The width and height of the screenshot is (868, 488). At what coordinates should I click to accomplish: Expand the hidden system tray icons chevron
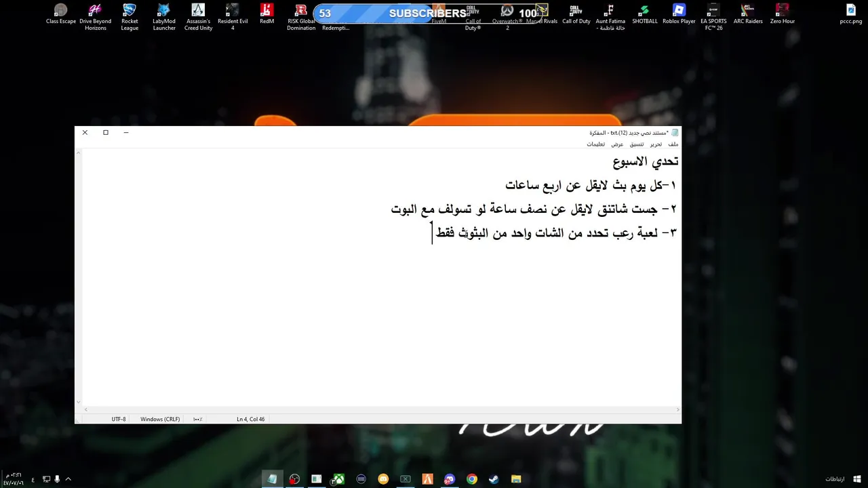pos(68,479)
